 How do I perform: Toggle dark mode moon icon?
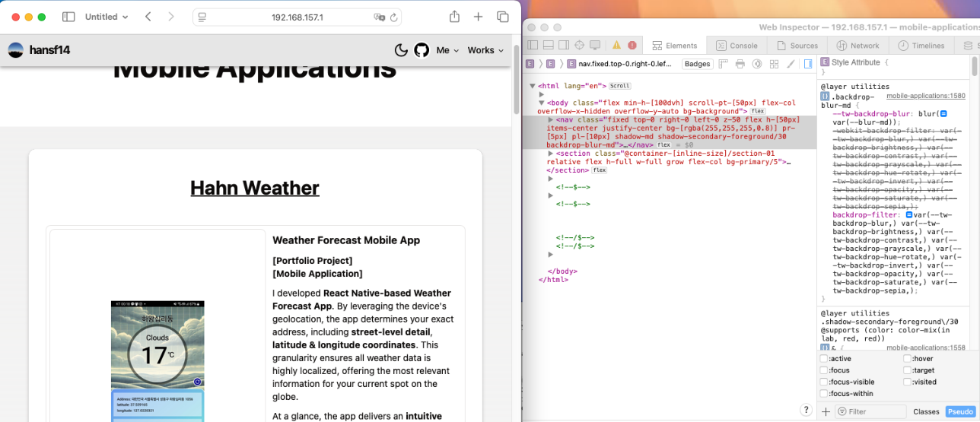coord(401,50)
